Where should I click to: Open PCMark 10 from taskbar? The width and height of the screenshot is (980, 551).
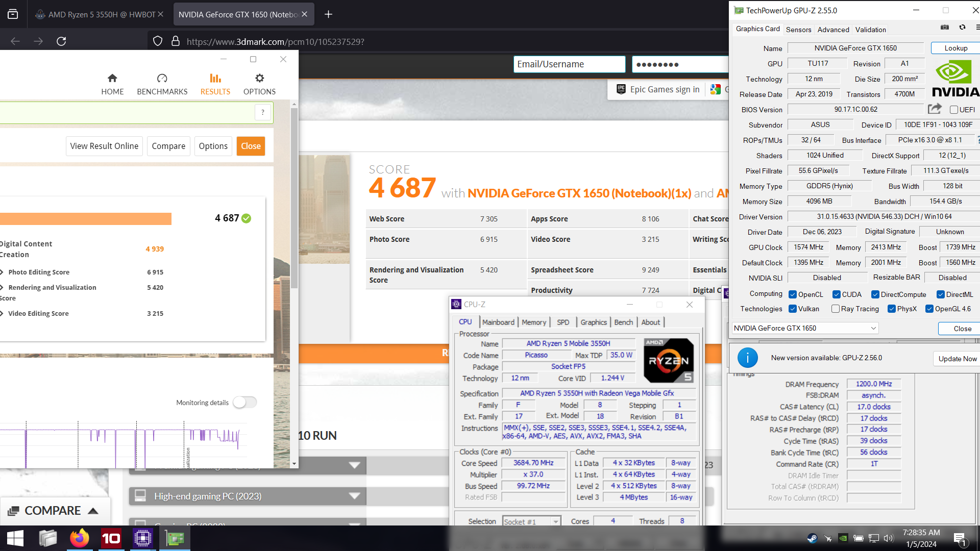coord(111,538)
